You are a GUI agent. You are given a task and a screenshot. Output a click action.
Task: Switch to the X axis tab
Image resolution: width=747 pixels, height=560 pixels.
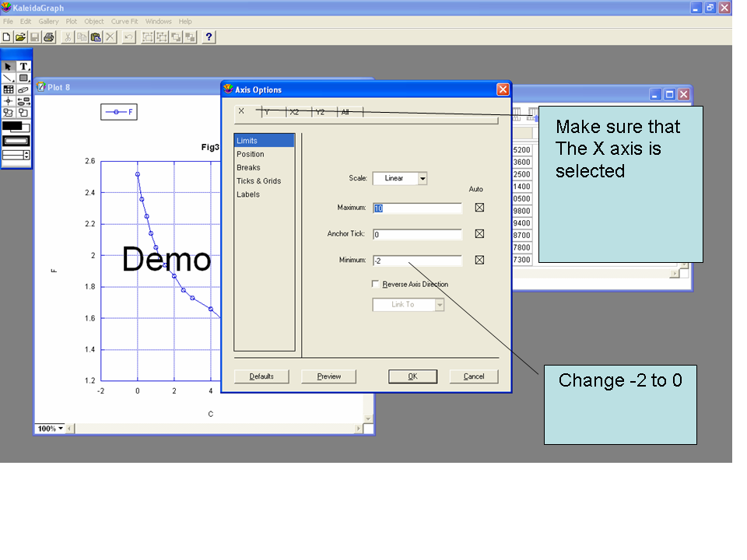pyautogui.click(x=241, y=111)
